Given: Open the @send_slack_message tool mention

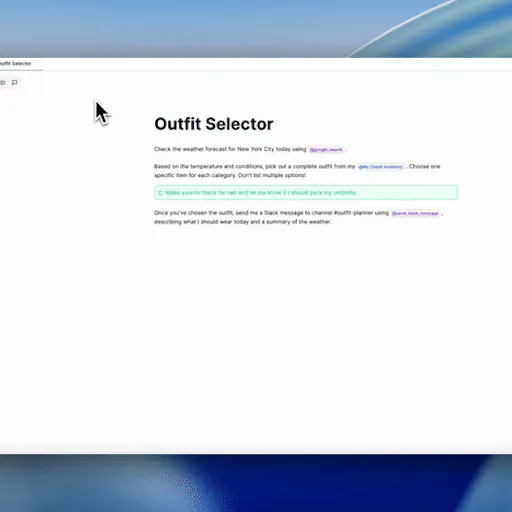Looking at the screenshot, I should click(x=415, y=213).
